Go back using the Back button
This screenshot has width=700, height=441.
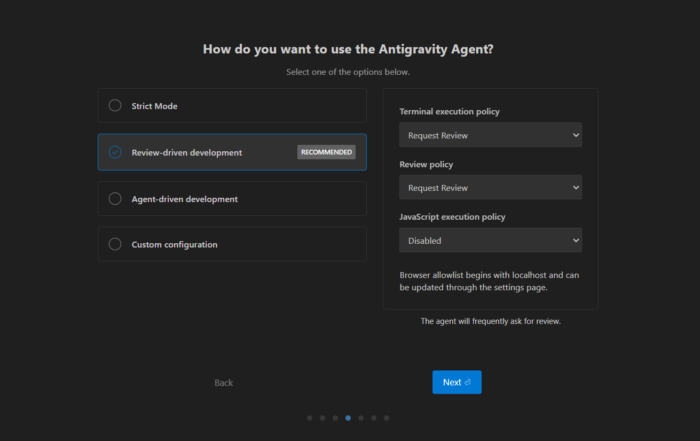[224, 383]
